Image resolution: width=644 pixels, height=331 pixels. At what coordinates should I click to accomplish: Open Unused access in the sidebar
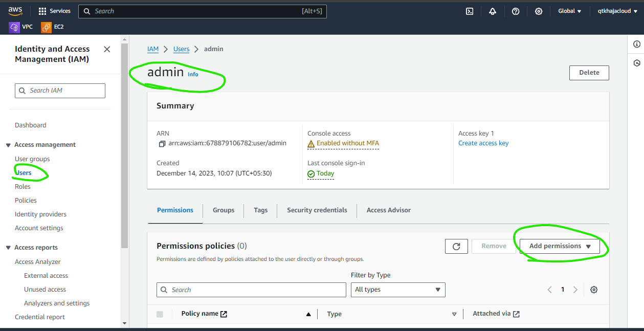[x=45, y=290]
